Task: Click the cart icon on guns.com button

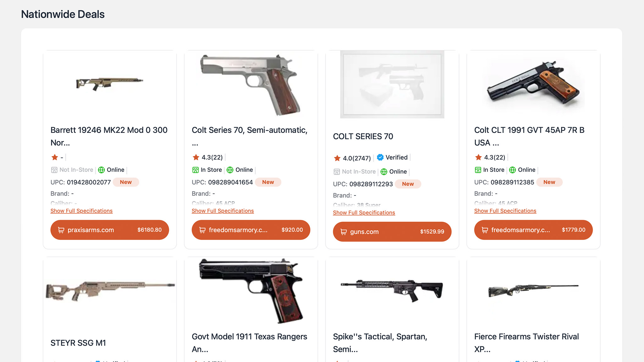Action: tap(344, 232)
